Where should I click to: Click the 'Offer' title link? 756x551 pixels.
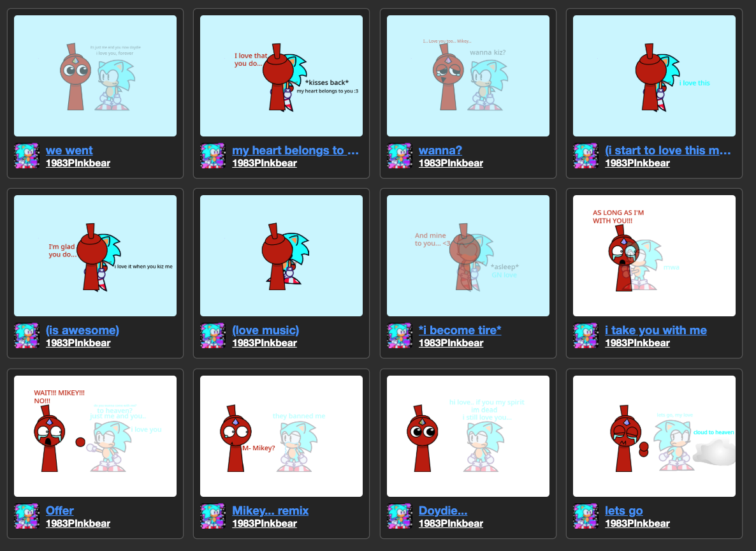[x=60, y=510]
